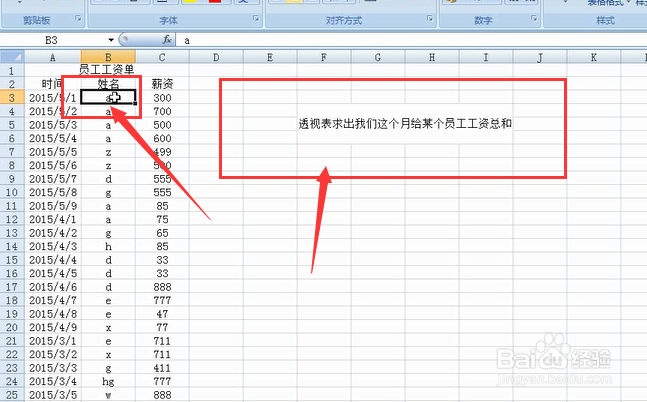Select row 17 header
Screen dimensions: 647x402
12,287
